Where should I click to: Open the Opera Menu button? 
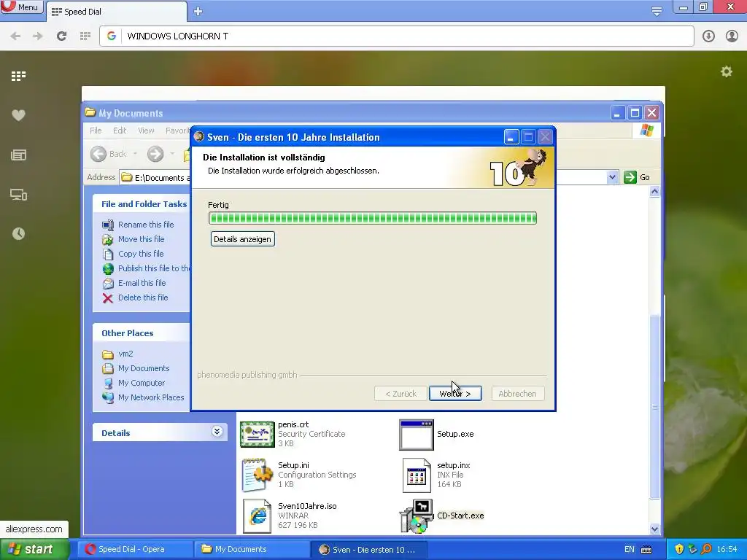pos(21,7)
